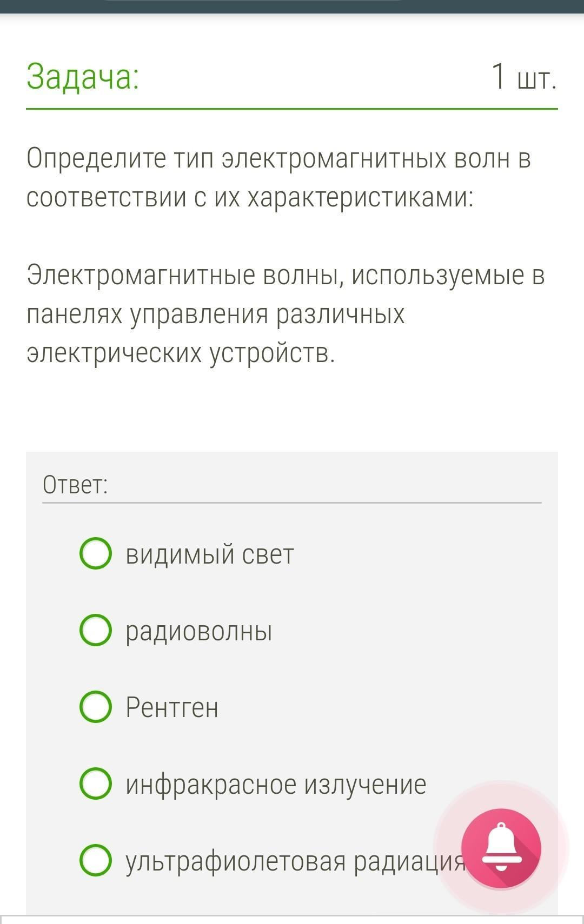Choose the 'радиоволны' radio option

(96, 630)
